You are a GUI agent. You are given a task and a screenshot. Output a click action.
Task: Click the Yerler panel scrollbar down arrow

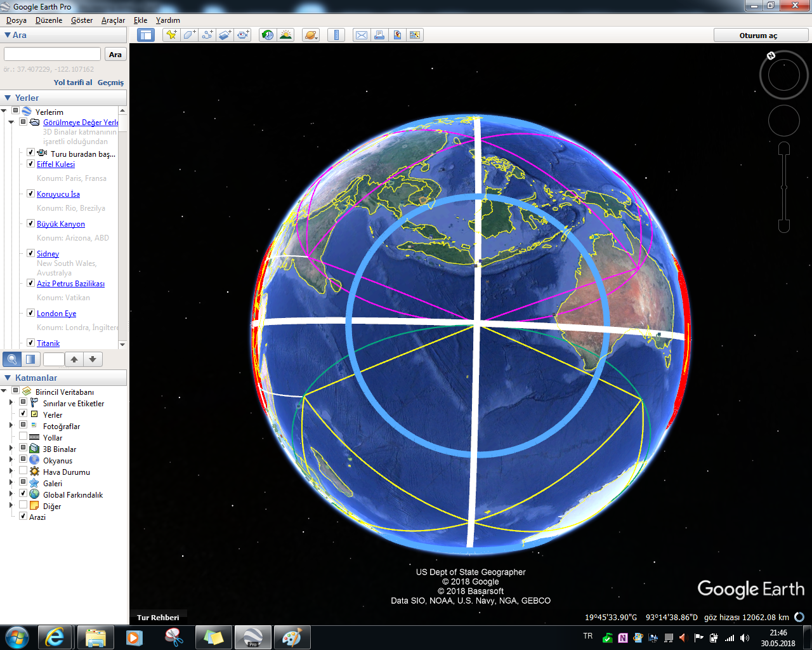[x=122, y=344]
